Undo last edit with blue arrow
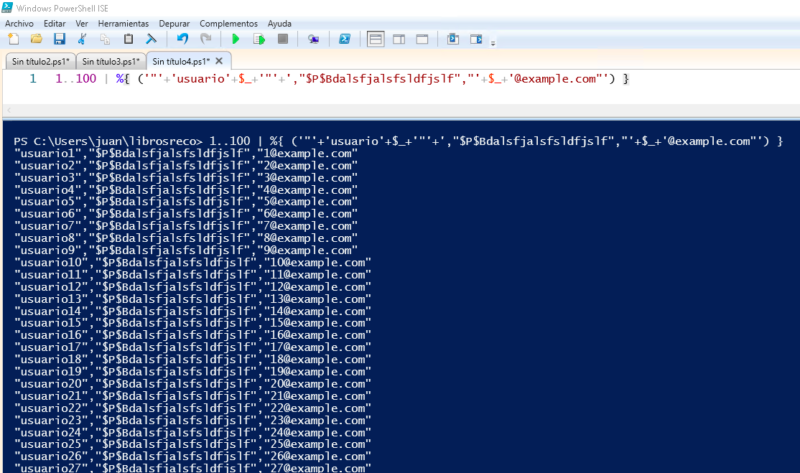 (182, 39)
